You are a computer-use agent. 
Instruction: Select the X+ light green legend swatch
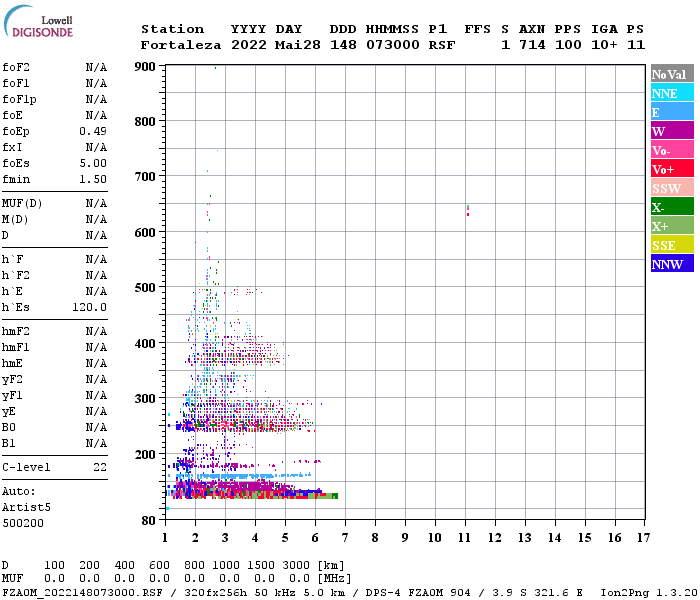[672, 225]
